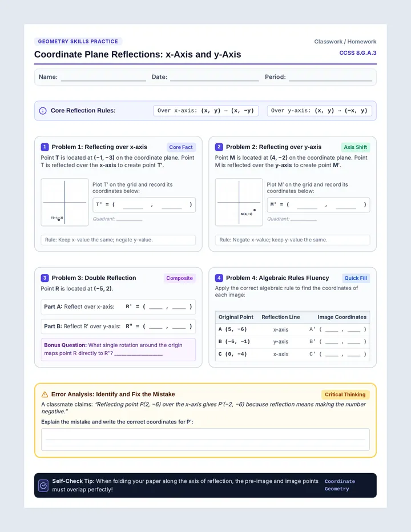Viewport: 411px width, 532px height.
Task: Click the CCSS 8.G.A.3 standard link
Action: click(x=358, y=53)
